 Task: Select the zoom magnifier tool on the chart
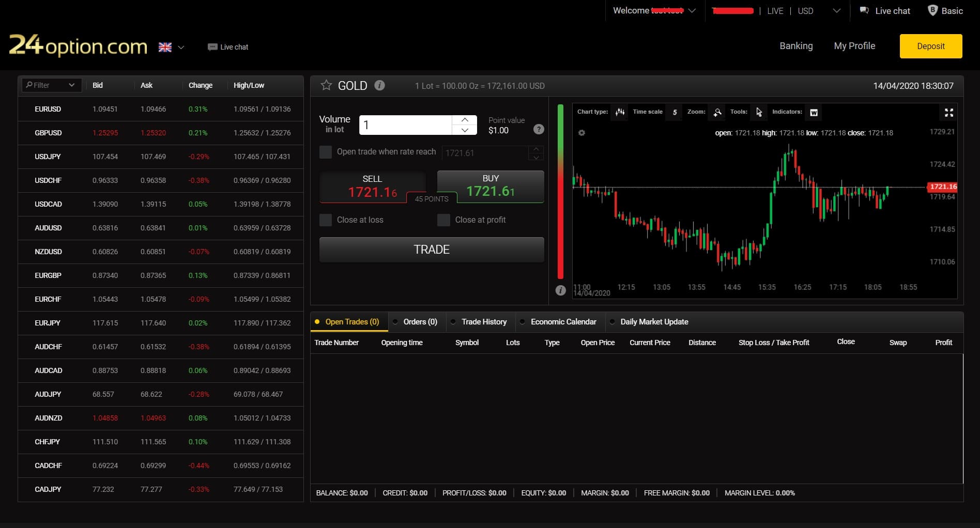(717, 112)
